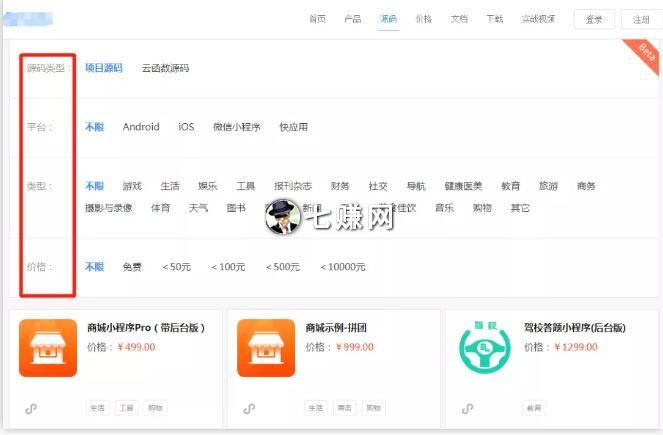The height and width of the screenshot is (435, 663).
Task: Filter type by 摄影与录像
Action: pyautogui.click(x=109, y=208)
